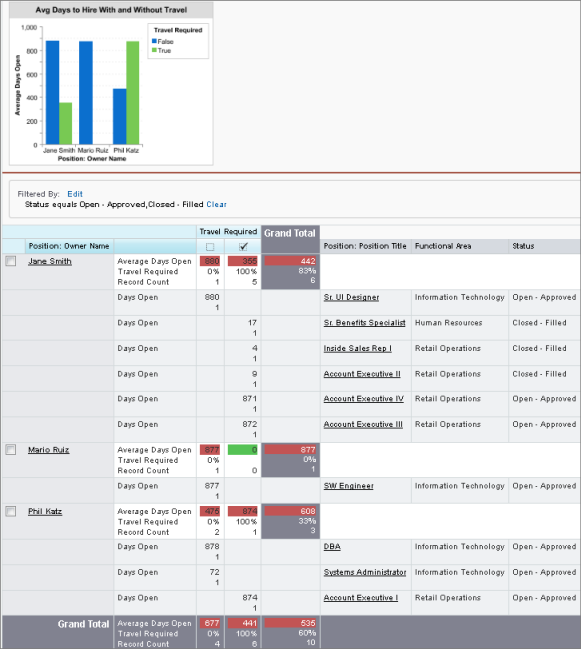Click the 871 Days Open value
Viewport: 581px width, 649px height.
tap(250, 399)
